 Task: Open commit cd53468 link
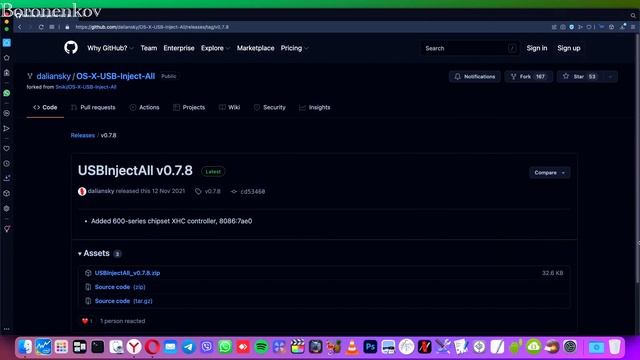point(253,191)
